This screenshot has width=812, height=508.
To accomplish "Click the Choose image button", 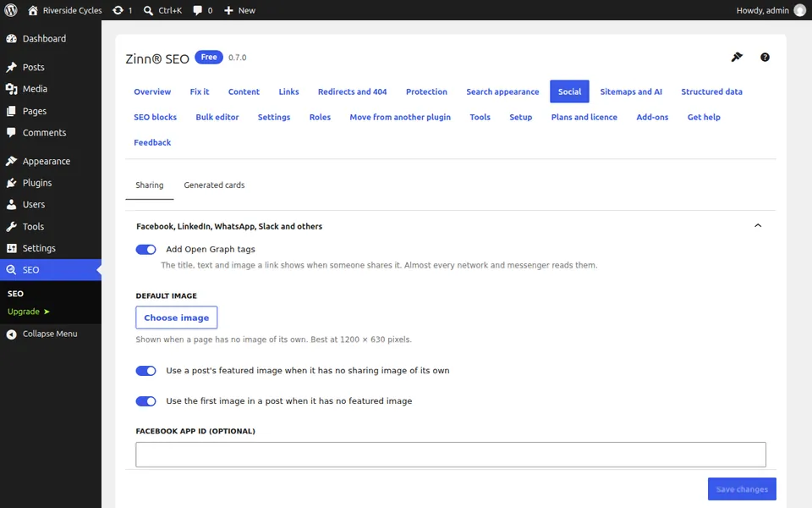I will [x=176, y=317].
